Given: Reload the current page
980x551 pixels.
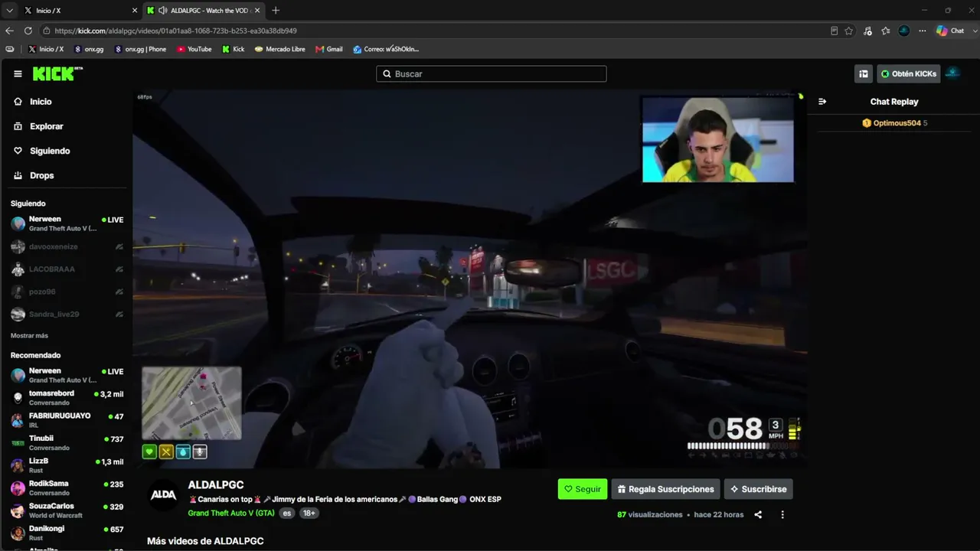Looking at the screenshot, I should click(x=28, y=31).
